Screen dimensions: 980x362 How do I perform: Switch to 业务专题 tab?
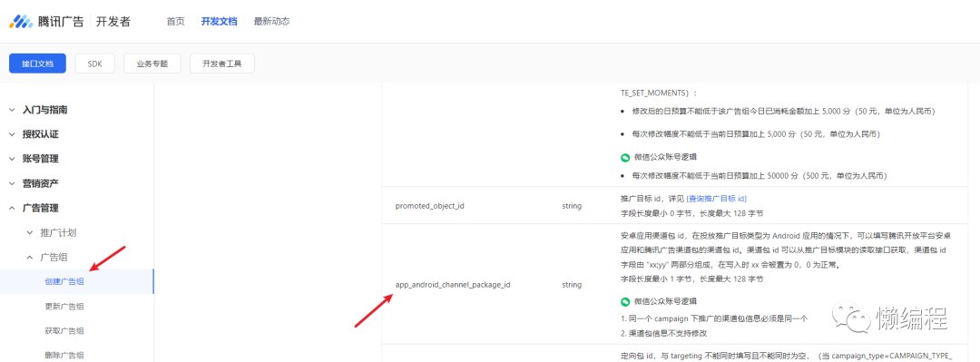(152, 64)
